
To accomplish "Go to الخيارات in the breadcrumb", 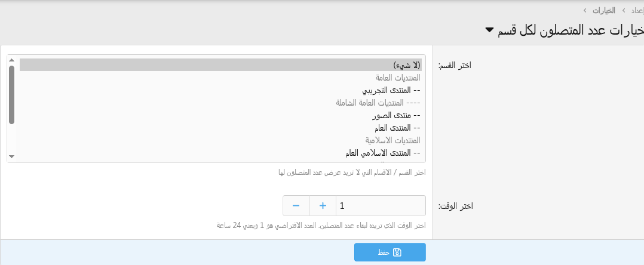I will point(604,10).
